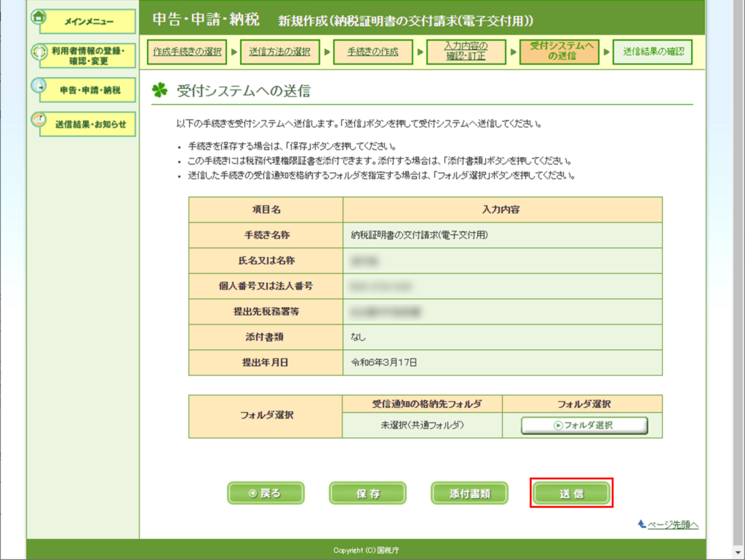Screen dimensions: 745x560
Task: Select the 受付システムへの送信 step
Action: click(559, 52)
